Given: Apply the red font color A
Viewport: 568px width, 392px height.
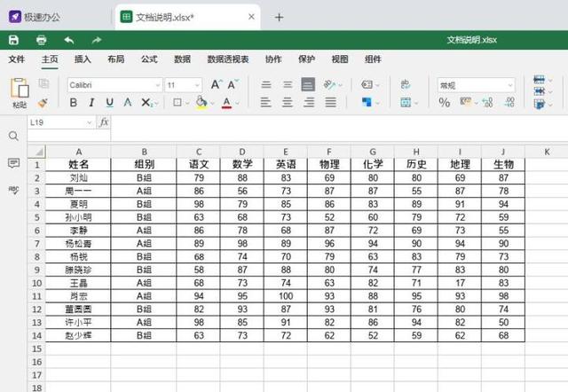Looking at the screenshot, I should [227, 103].
